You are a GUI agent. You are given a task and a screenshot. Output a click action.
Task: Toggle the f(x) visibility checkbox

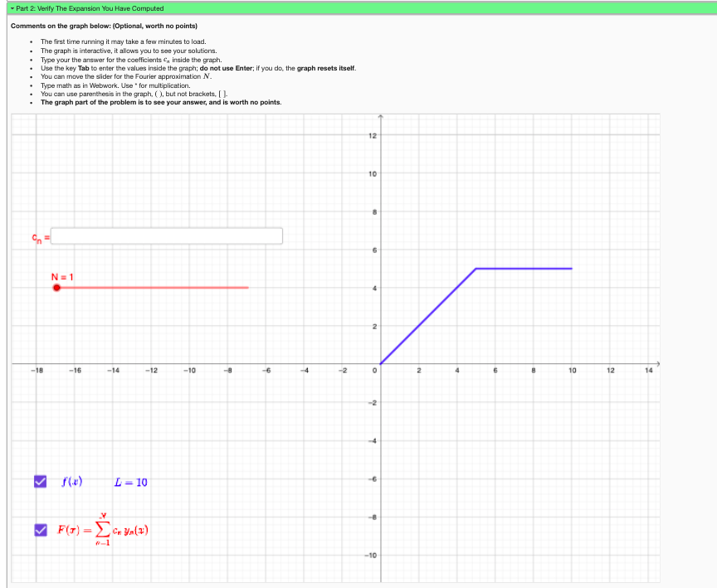point(40,482)
